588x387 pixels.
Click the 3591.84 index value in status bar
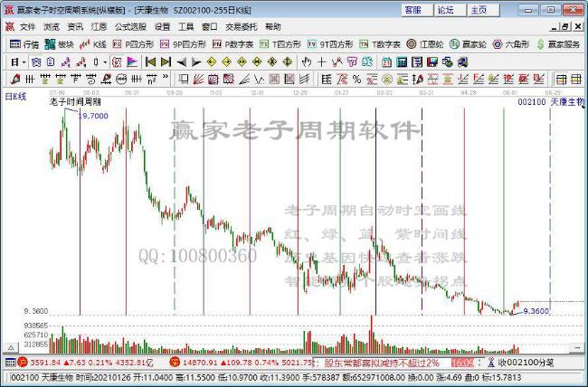coord(45,363)
